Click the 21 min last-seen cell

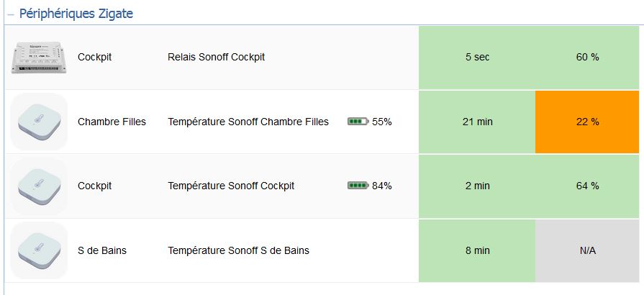[x=477, y=122]
